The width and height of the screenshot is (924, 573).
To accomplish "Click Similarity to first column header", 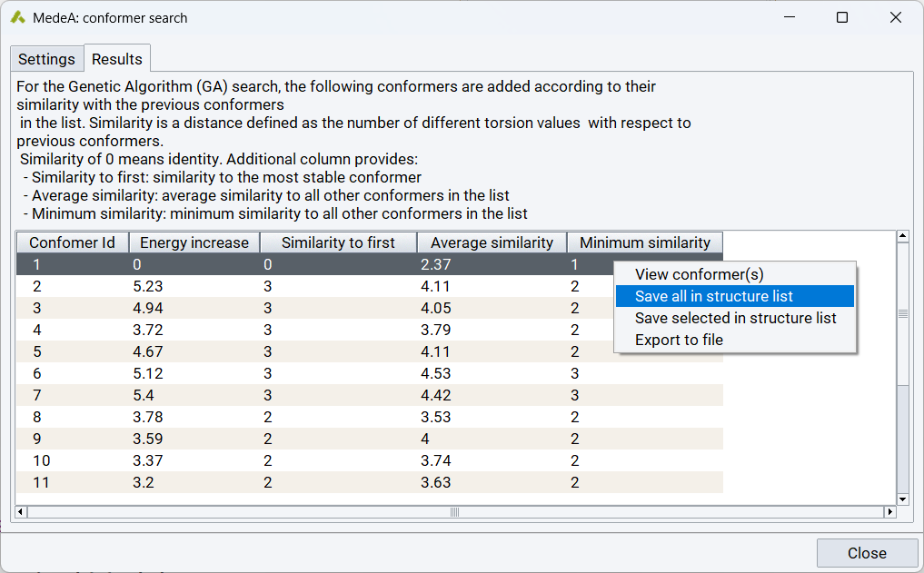I will (x=338, y=242).
